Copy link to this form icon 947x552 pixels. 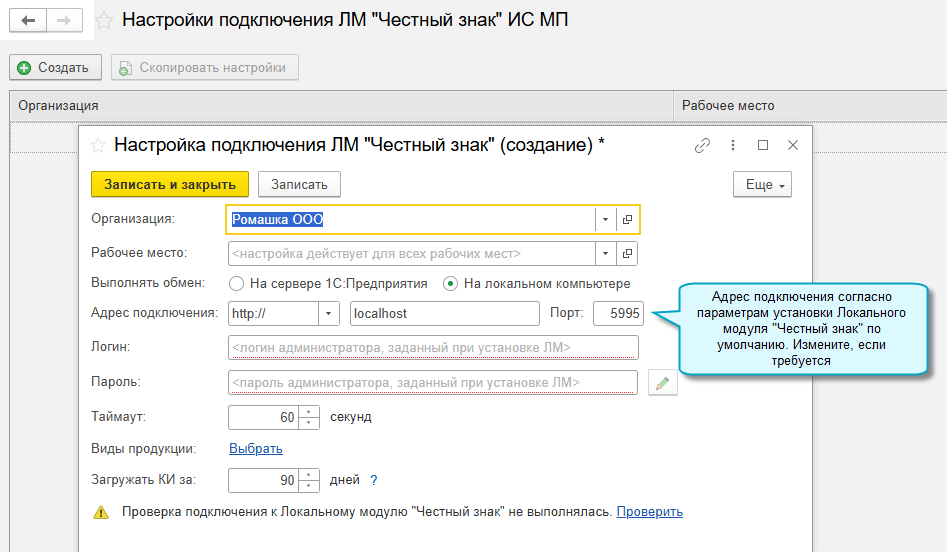tap(702, 145)
